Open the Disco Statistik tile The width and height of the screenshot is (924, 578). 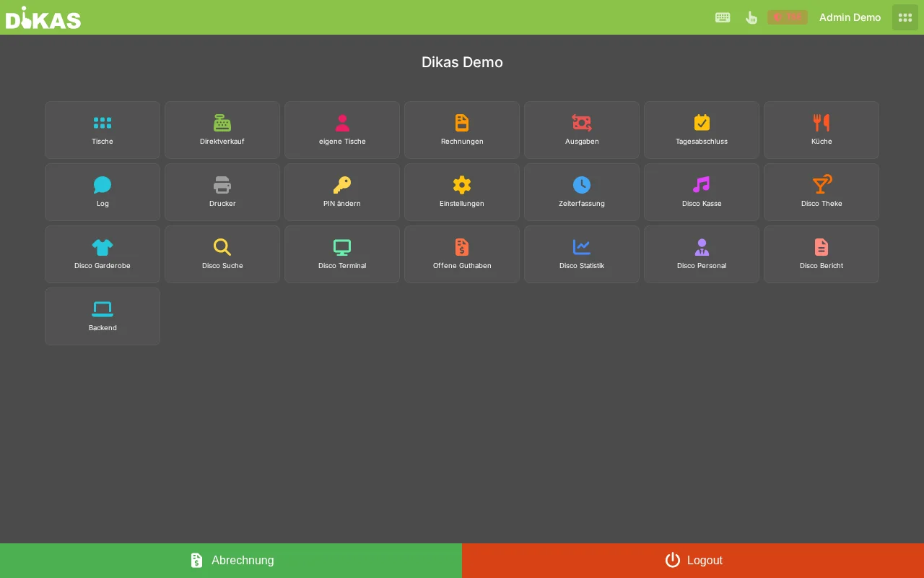582,254
